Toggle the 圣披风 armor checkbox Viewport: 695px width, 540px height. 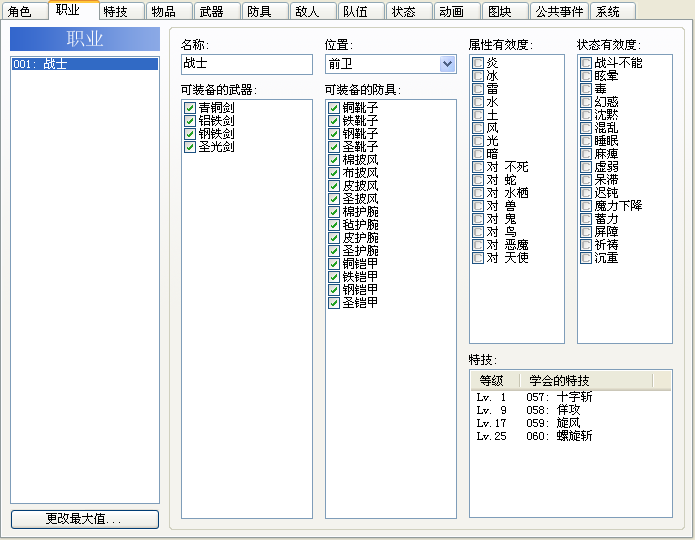pyautogui.click(x=334, y=199)
